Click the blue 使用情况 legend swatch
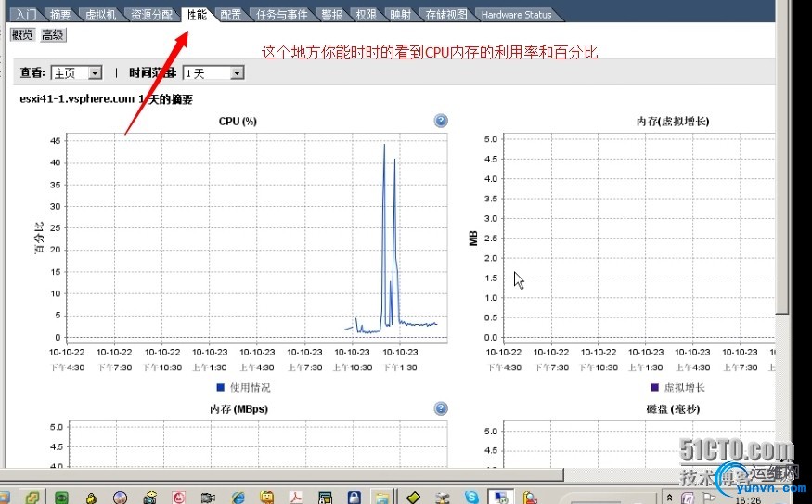The width and height of the screenshot is (812, 504). 220,387
